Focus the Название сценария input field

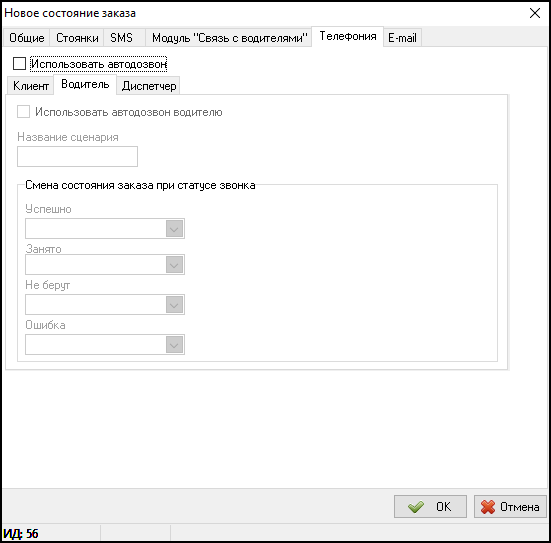tap(77, 157)
